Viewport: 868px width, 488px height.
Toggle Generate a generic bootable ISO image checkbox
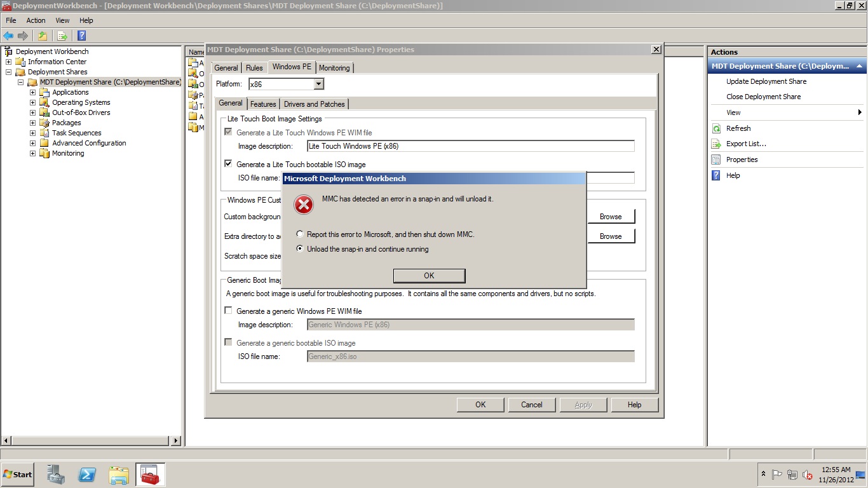(x=229, y=342)
